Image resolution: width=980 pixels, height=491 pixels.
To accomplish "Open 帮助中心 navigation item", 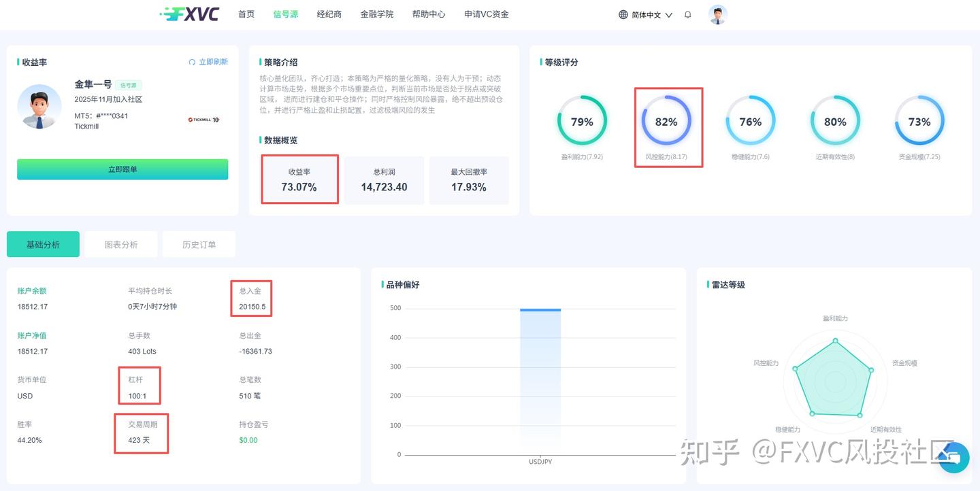I will (429, 14).
